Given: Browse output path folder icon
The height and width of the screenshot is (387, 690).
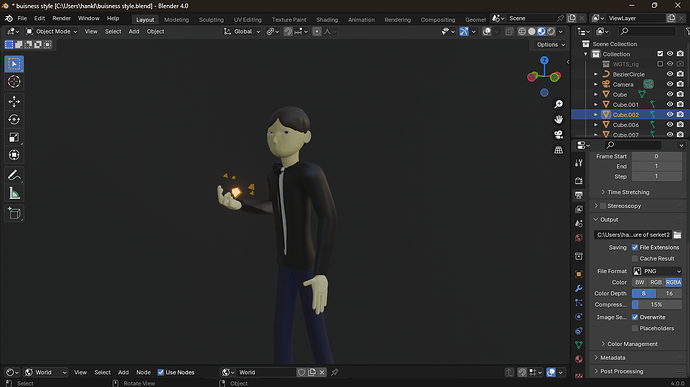Looking at the screenshot, I should point(677,235).
